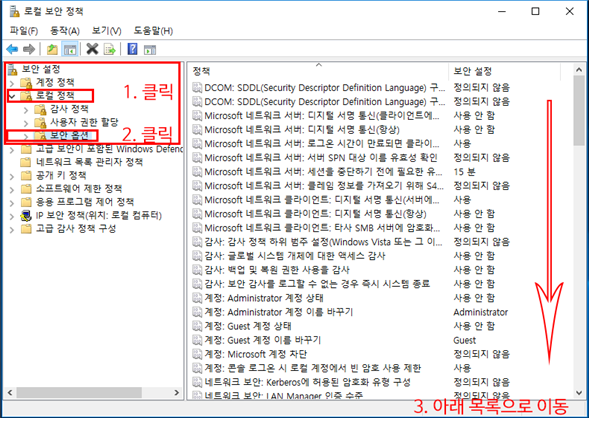This screenshot has width=589, height=422.
Task: Click the policy icon beside 계정: Guest 계정 상태
Action: click(197, 326)
